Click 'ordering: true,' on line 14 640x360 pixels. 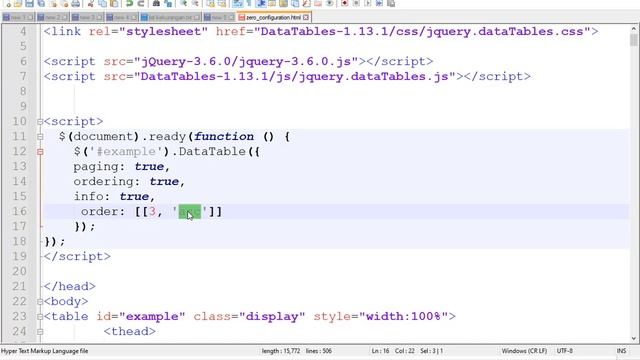129,182
